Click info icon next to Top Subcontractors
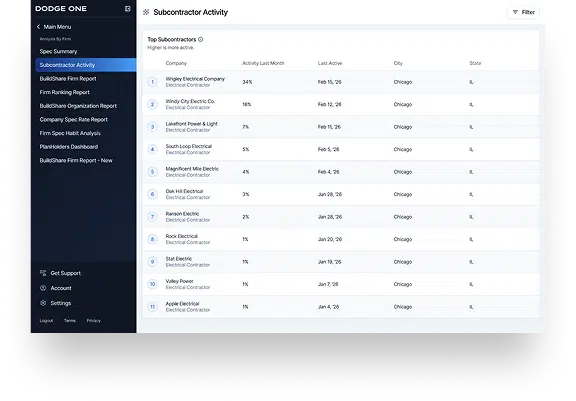Screen dimensions: 576x401 pyautogui.click(x=201, y=39)
